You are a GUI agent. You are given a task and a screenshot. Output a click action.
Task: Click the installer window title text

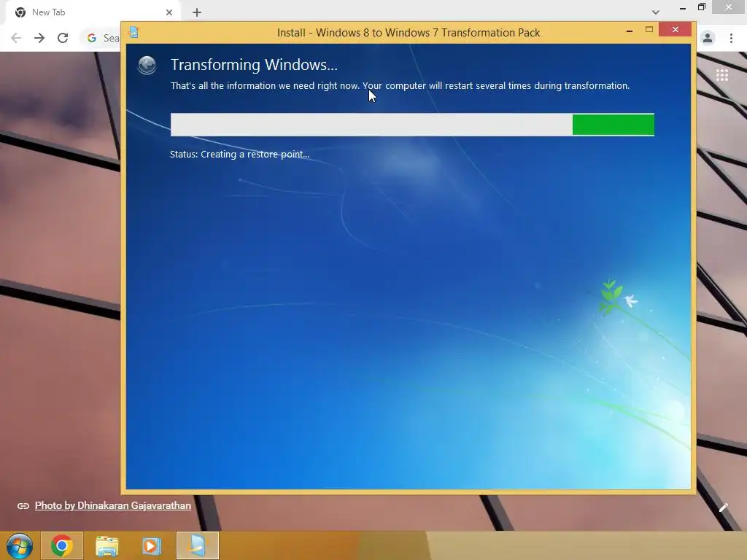click(409, 33)
